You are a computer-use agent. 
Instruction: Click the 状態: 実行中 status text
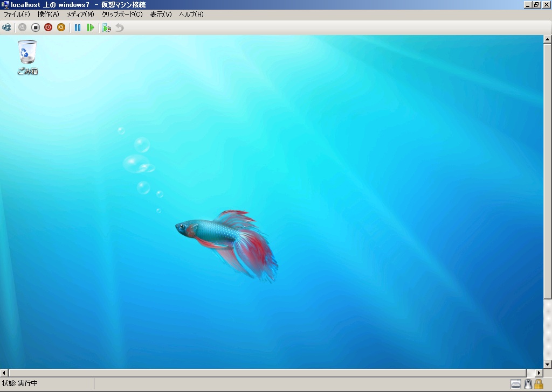coord(20,383)
